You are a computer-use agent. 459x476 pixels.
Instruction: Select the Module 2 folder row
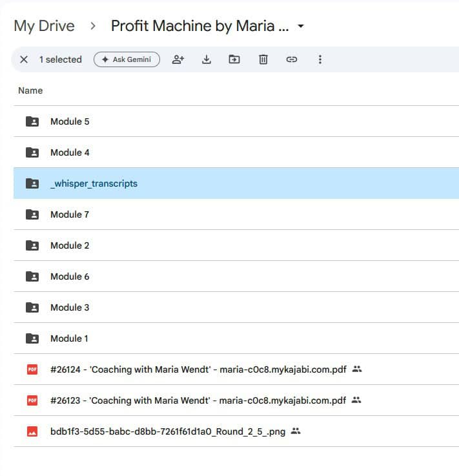click(x=236, y=245)
